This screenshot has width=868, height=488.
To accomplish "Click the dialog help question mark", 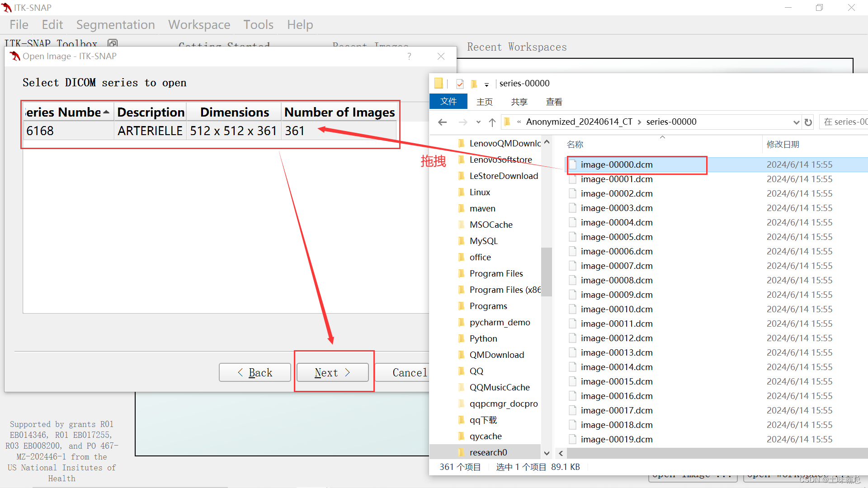I will pos(409,56).
